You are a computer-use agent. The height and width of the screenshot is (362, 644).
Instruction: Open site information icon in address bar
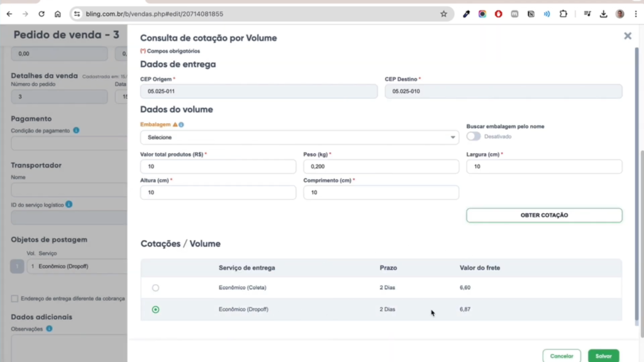pyautogui.click(x=77, y=14)
